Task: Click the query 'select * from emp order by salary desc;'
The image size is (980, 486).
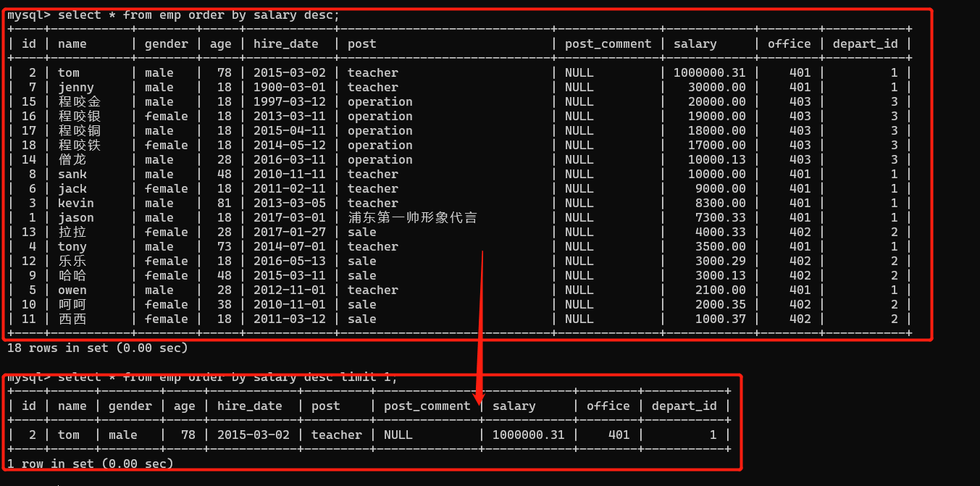Action: (x=198, y=14)
